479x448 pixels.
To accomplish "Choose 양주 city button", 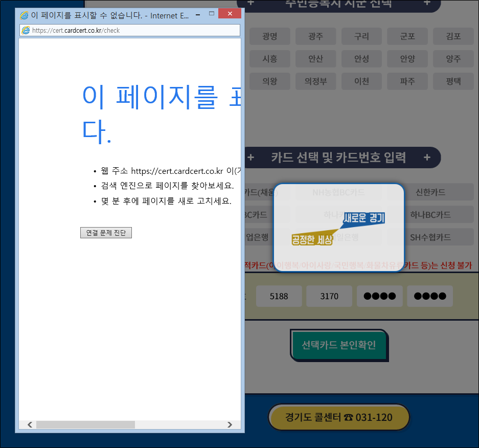I will [x=453, y=59].
